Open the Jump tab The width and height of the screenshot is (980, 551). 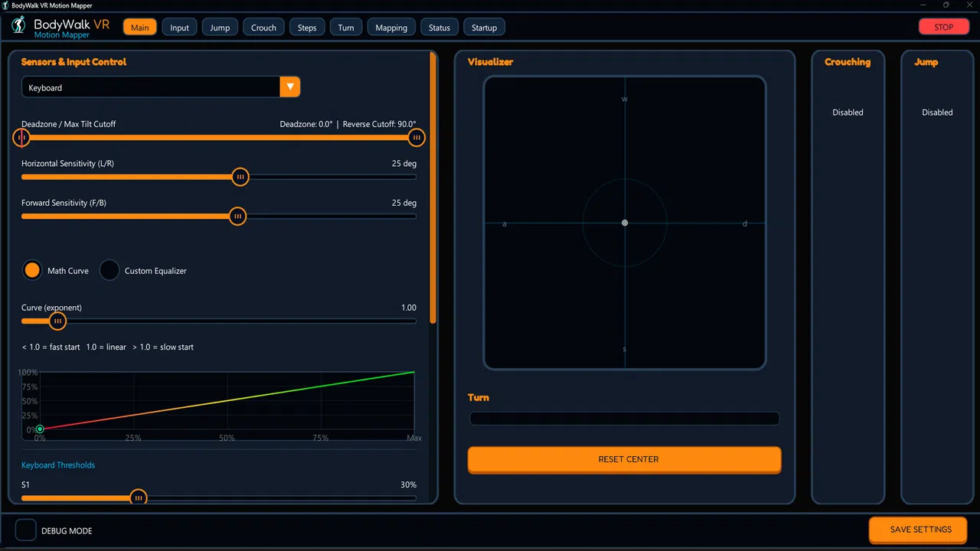click(x=220, y=28)
